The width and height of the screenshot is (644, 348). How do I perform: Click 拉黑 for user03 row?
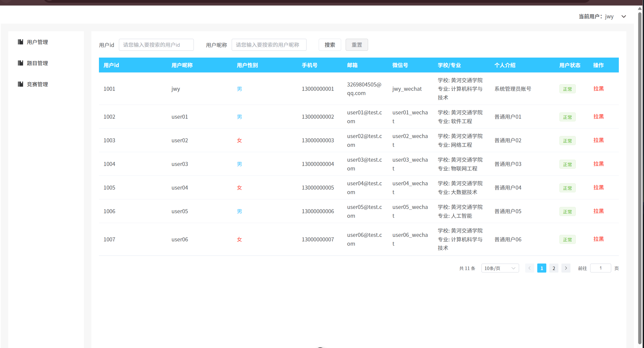[598, 164]
